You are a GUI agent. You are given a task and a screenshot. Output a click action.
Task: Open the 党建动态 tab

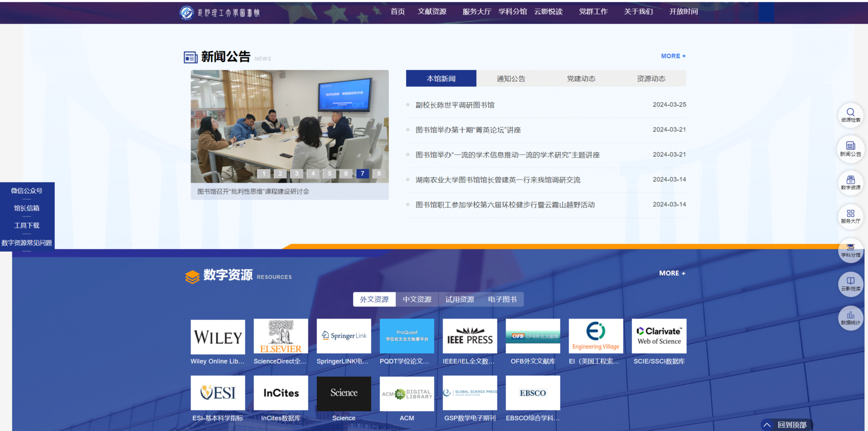pos(581,78)
